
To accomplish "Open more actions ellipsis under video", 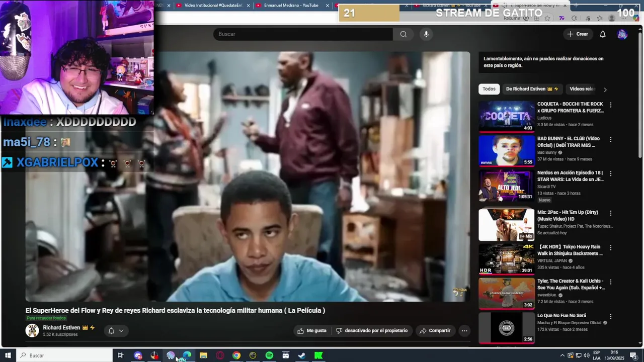I will pyautogui.click(x=464, y=331).
